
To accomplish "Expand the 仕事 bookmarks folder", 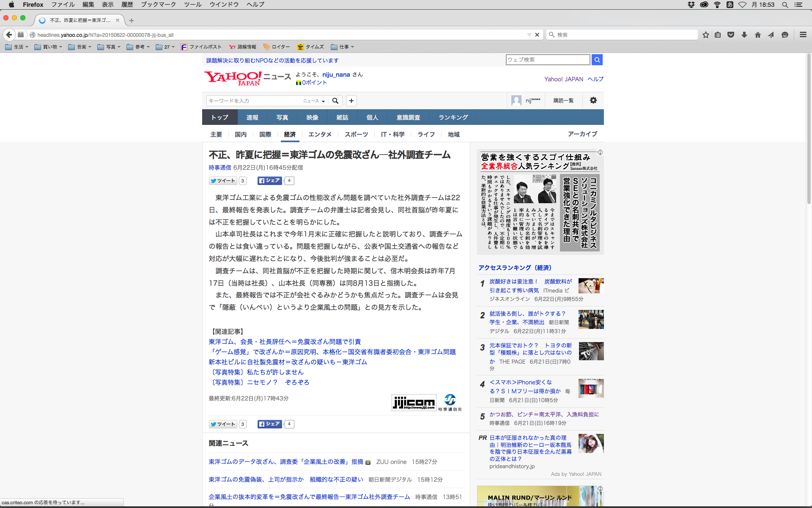I will click(x=343, y=47).
